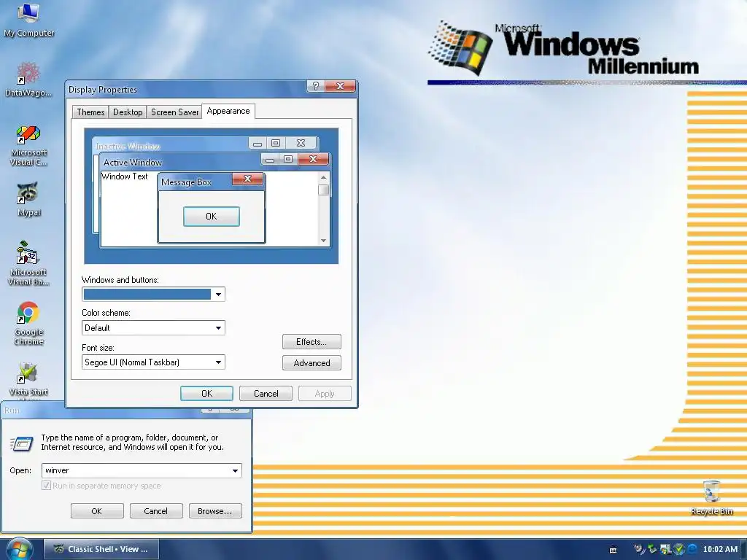Open the My Computer desktop icon

[28, 19]
